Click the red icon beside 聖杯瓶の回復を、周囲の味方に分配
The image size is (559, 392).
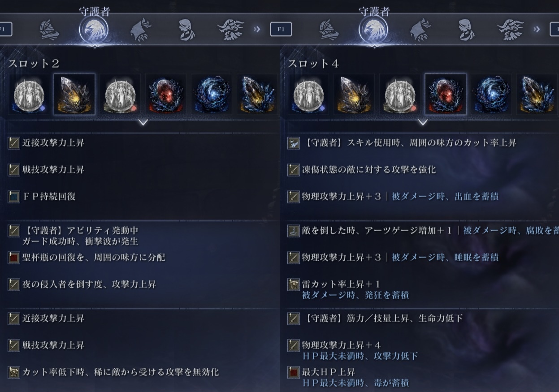14,258
